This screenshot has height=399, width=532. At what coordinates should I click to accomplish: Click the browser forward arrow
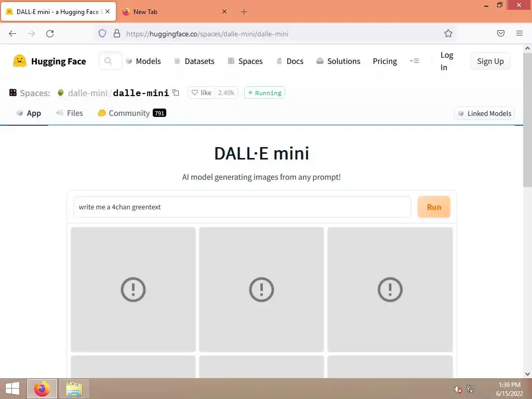(31, 34)
